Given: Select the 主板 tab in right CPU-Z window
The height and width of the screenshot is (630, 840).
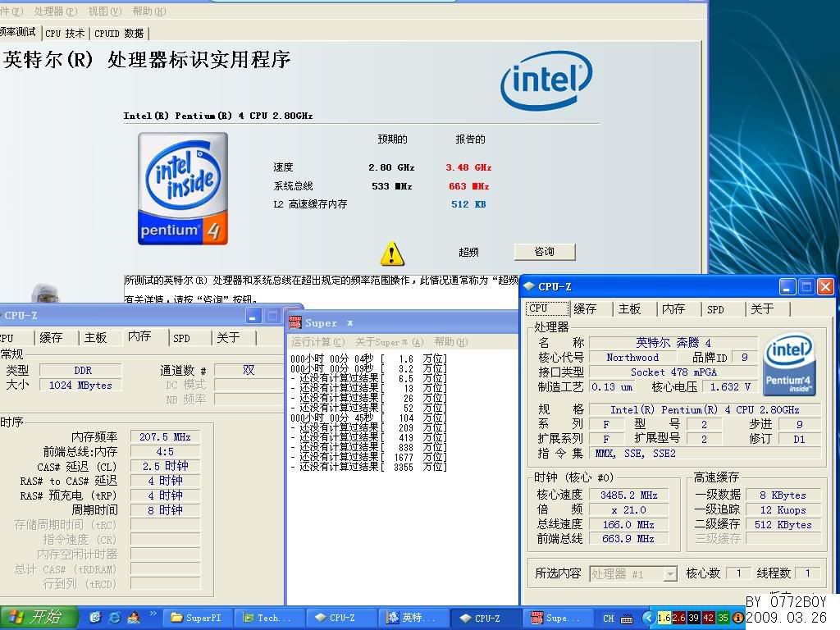Looking at the screenshot, I should [x=629, y=309].
